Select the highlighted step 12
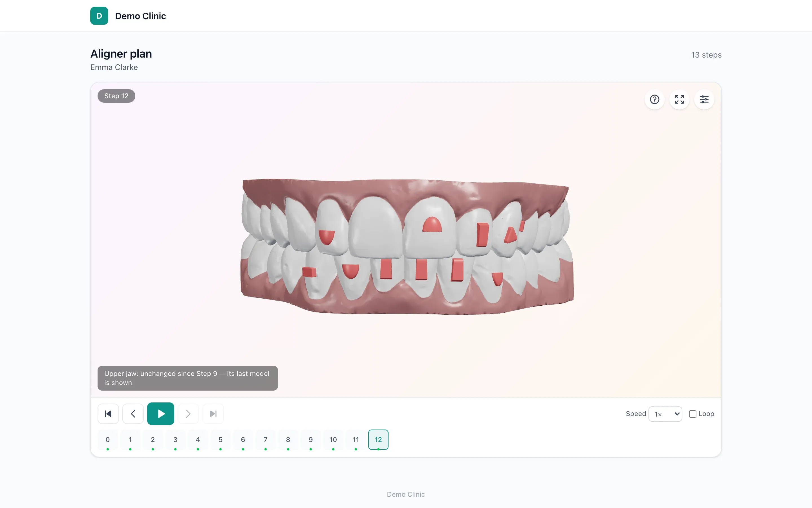 point(378,440)
